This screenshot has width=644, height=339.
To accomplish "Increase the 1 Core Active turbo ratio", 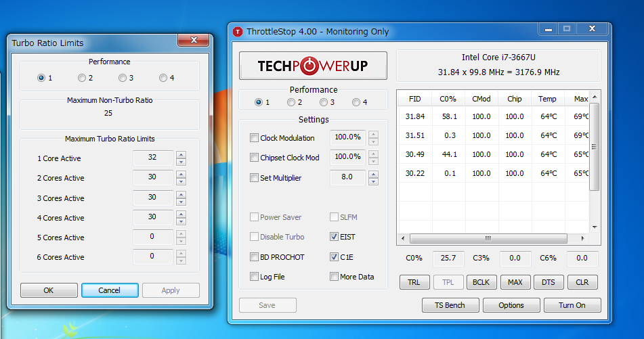I will pos(181,155).
